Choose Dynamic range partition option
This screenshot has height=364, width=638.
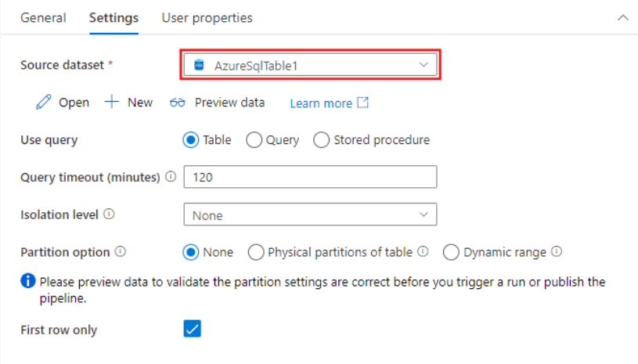click(x=451, y=252)
